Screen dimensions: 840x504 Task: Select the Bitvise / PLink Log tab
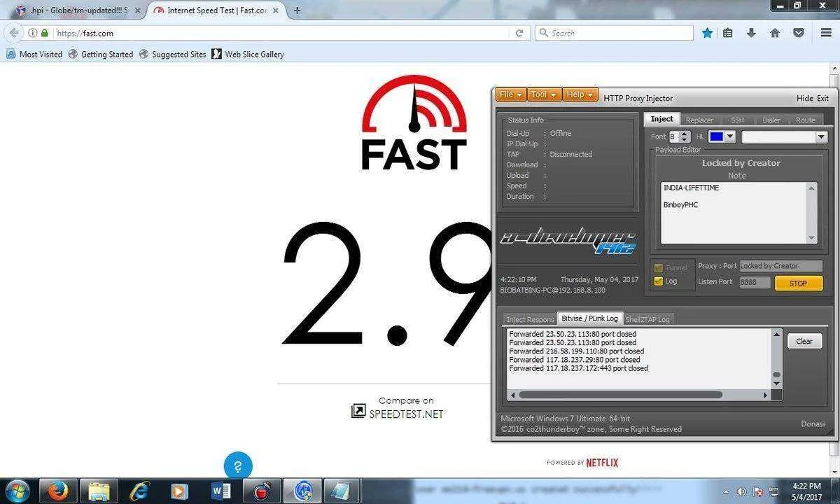click(589, 318)
